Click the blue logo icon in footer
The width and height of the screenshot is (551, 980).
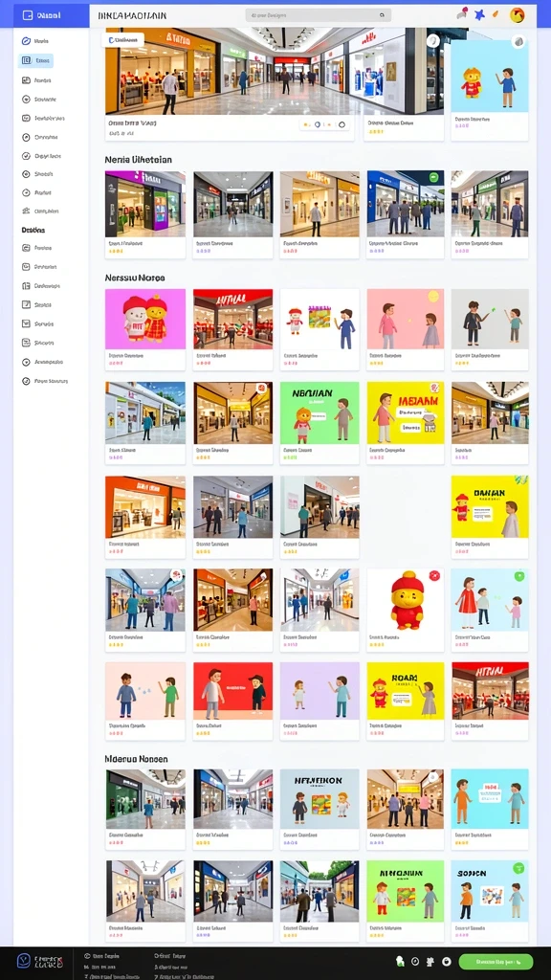click(x=24, y=961)
